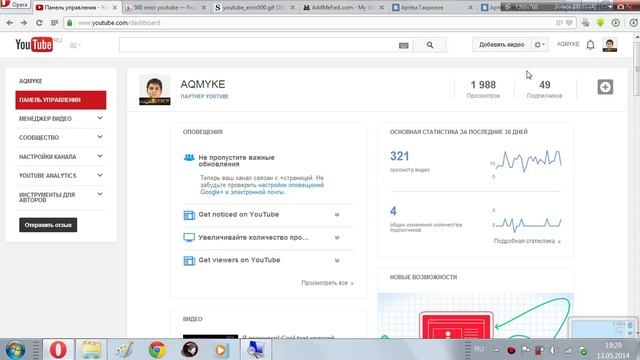This screenshot has width=640, height=360.
Task: Click Партнер YouTube label
Action: pos(204,96)
